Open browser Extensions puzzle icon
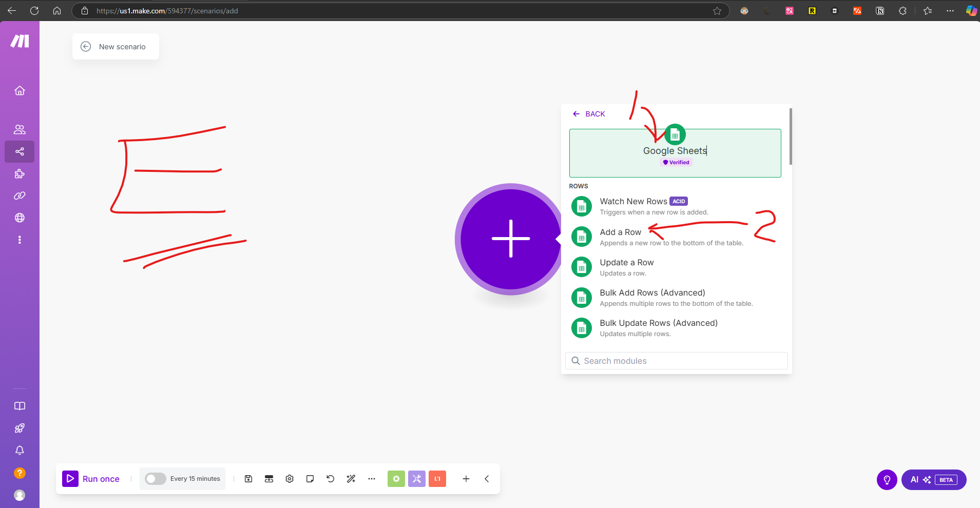This screenshot has height=508, width=980. point(902,11)
